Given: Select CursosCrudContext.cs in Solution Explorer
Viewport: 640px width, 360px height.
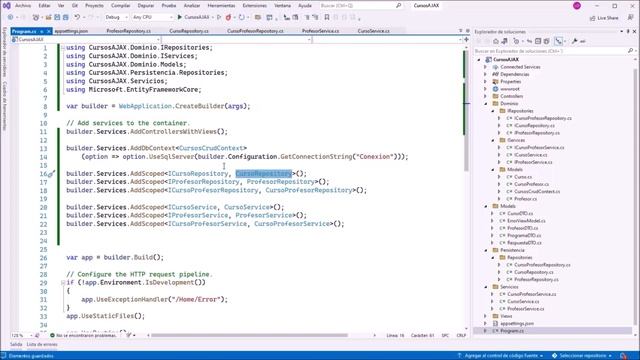Looking at the screenshot, I should click(537, 191).
